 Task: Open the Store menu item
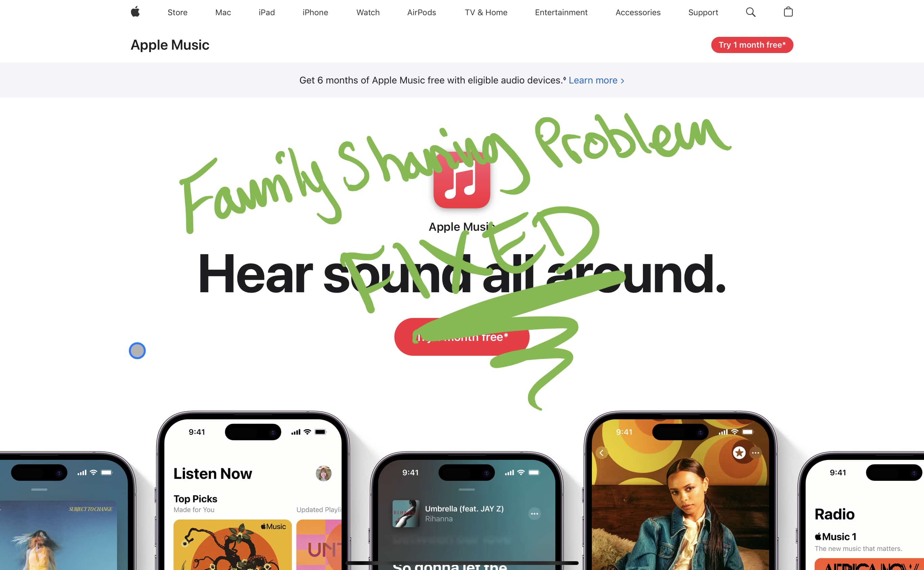point(176,13)
